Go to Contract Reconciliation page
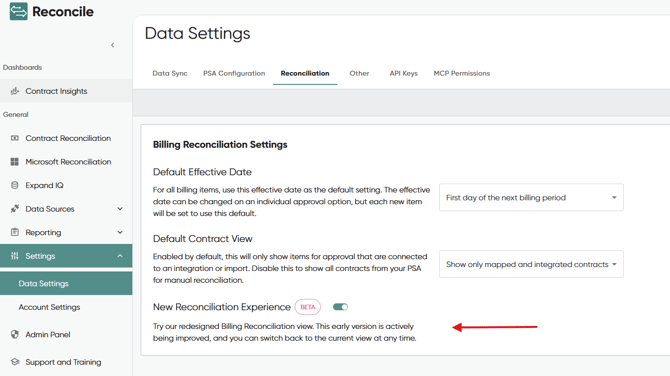This screenshot has width=670, height=376. (66, 138)
